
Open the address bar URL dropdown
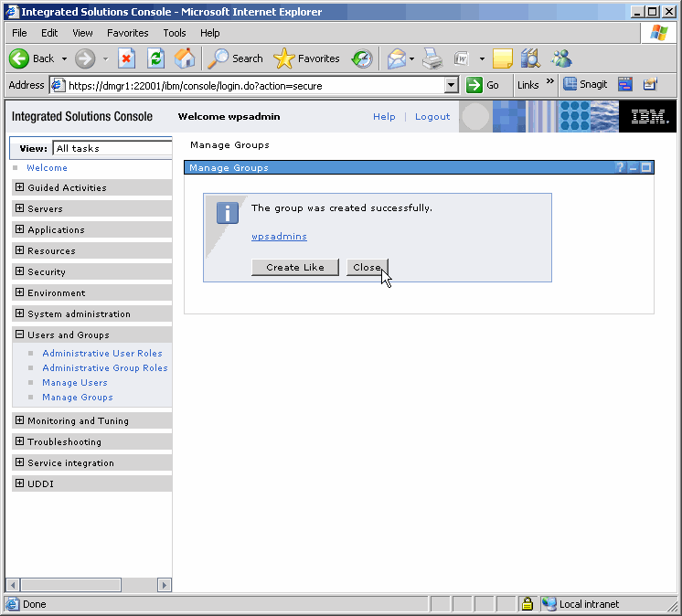(x=451, y=85)
